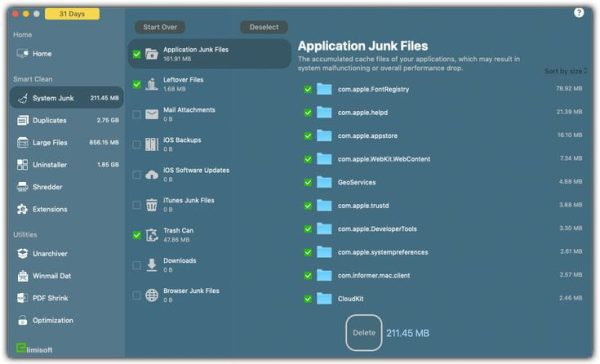Check the iTunes Junk Files checkbox
The image size is (600, 364).
pos(137,205)
